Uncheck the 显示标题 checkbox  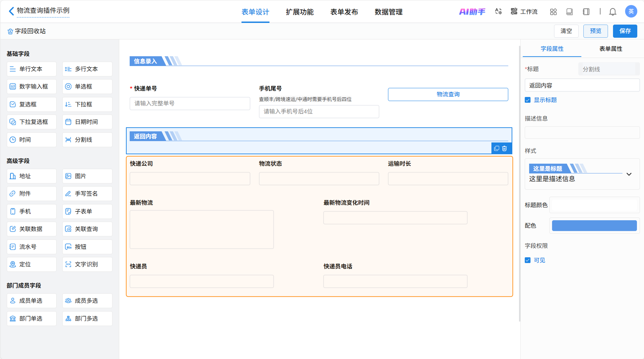tap(527, 100)
